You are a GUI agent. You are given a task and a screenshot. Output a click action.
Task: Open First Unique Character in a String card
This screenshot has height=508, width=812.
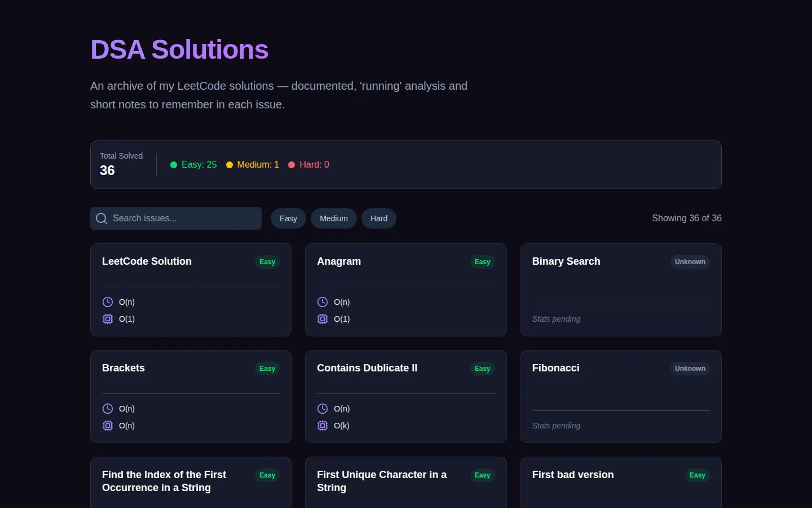pyautogui.click(x=406, y=483)
